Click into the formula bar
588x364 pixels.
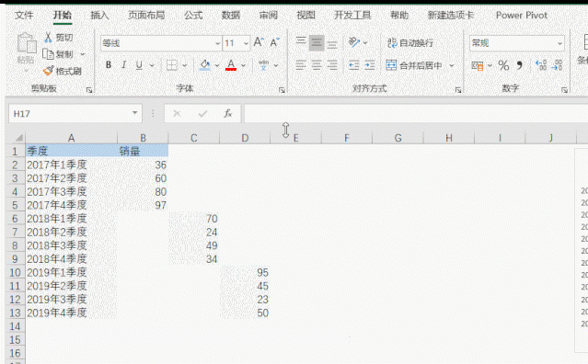click(x=416, y=113)
